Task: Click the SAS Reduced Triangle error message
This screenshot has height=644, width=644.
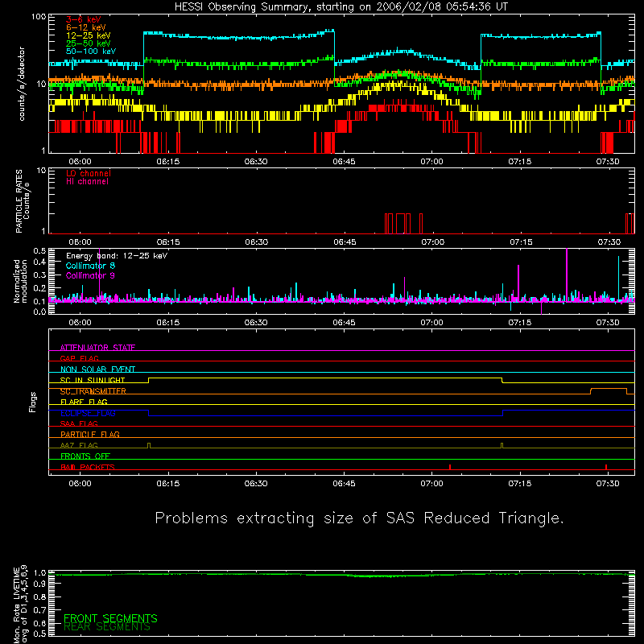Action: coord(359,518)
